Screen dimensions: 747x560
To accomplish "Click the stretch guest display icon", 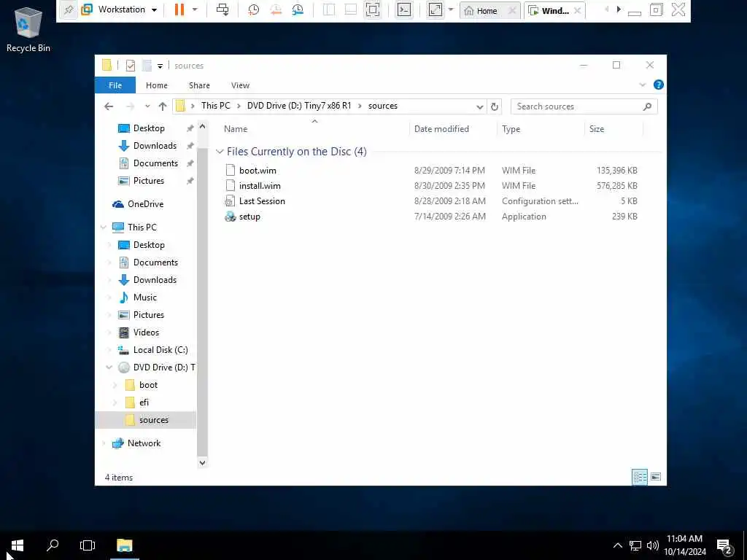I will [436, 9].
